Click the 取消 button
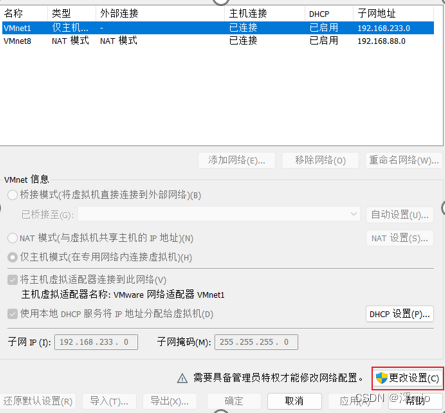This screenshot has height=413, width=445. click(294, 401)
